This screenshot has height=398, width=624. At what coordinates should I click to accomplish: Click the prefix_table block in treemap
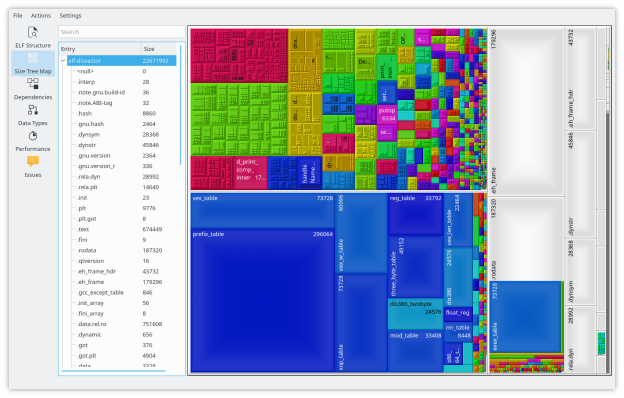(x=263, y=300)
